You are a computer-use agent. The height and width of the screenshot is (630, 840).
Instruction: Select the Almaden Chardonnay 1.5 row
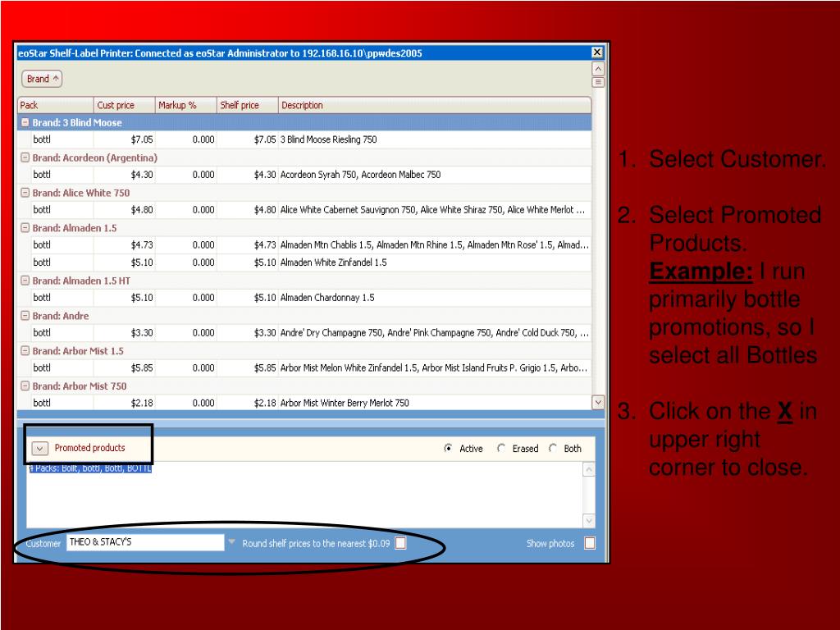(304, 297)
